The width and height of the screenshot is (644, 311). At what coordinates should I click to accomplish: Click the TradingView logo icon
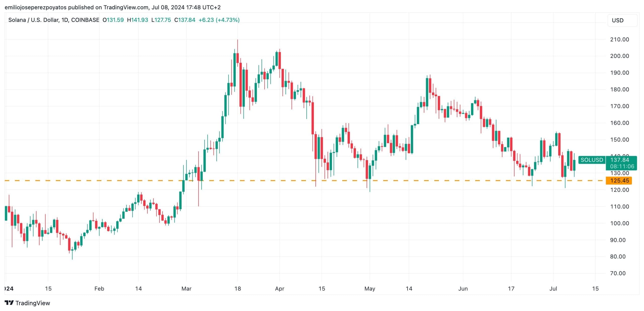tap(9, 303)
